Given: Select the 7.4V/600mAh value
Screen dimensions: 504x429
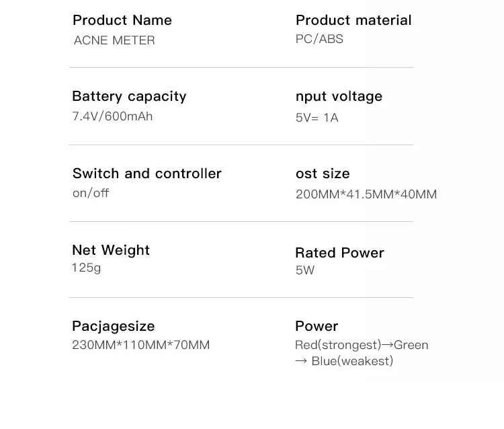Looking at the screenshot, I should point(112,116).
